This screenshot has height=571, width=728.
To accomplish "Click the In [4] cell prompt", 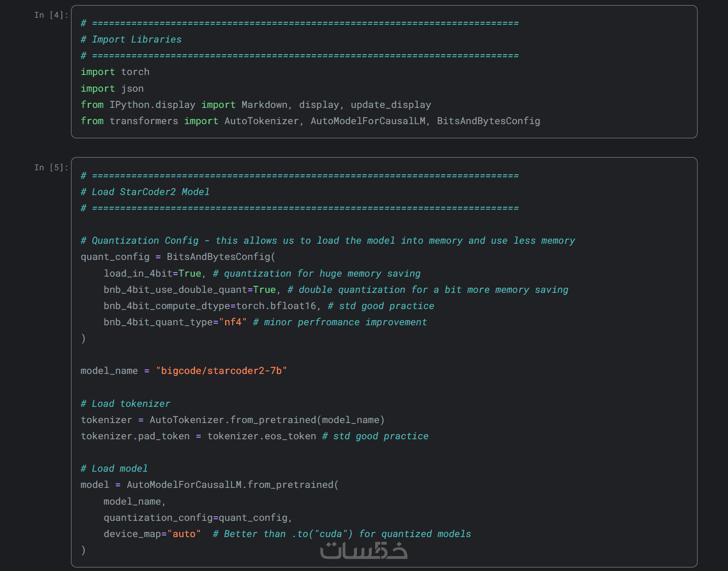I will 51,15.
